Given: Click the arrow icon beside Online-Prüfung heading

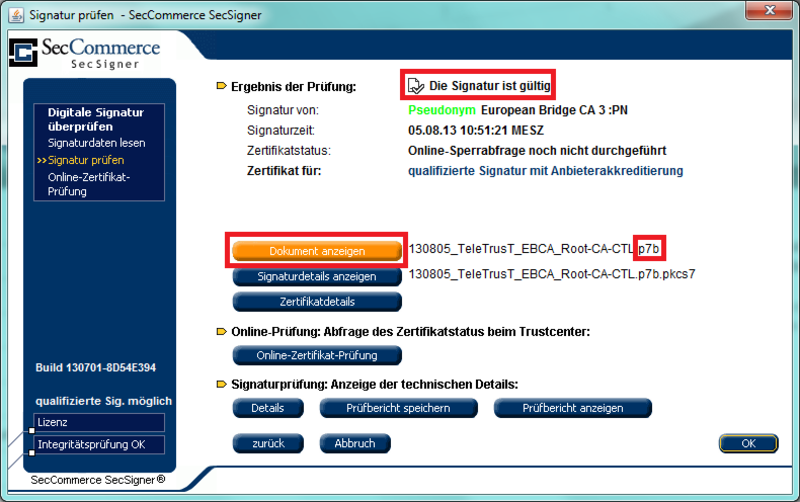Looking at the screenshot, I should point(221,332).
